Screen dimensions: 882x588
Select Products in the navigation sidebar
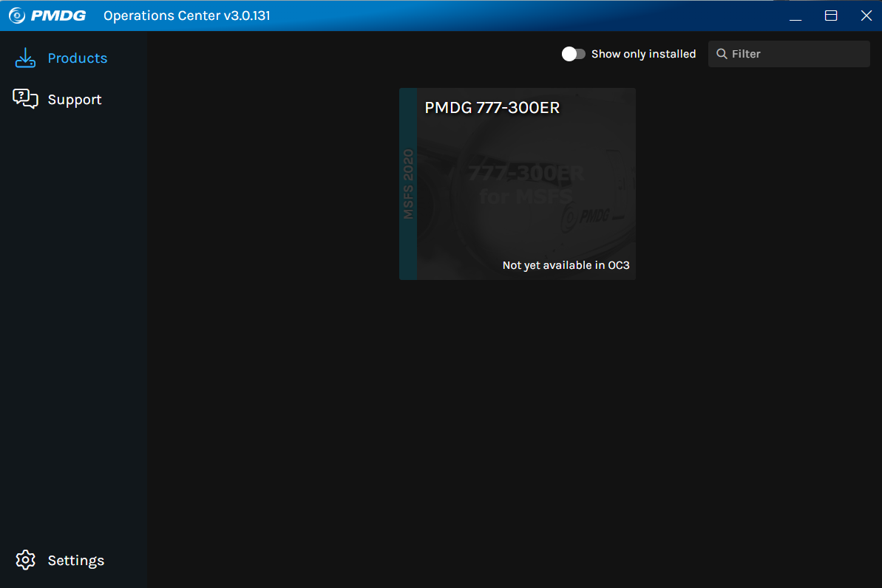(77, 58)
